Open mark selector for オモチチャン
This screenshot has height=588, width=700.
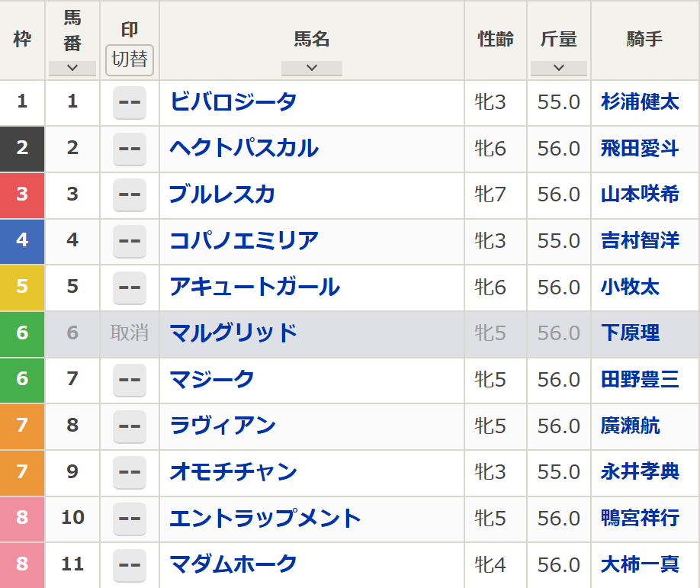tap(130, 473)
